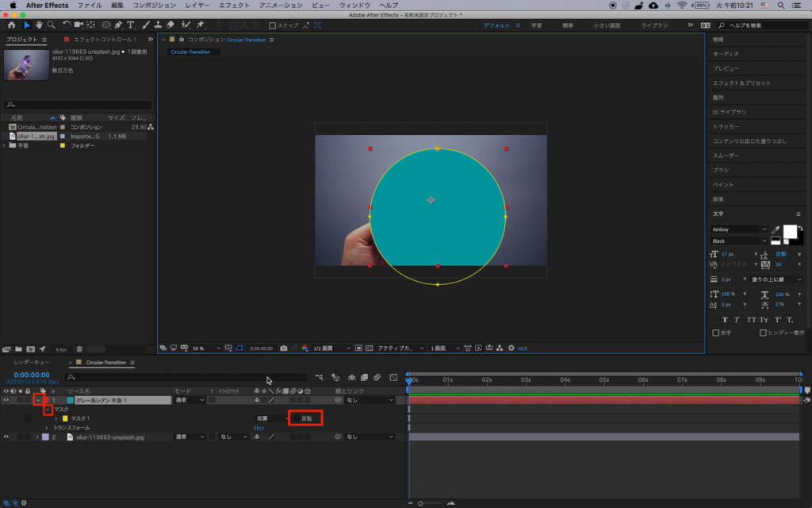This screenshot has height=508, width=812.
Task: Enable the スナップ (snap) checkbox
Action: click(273, 25)
